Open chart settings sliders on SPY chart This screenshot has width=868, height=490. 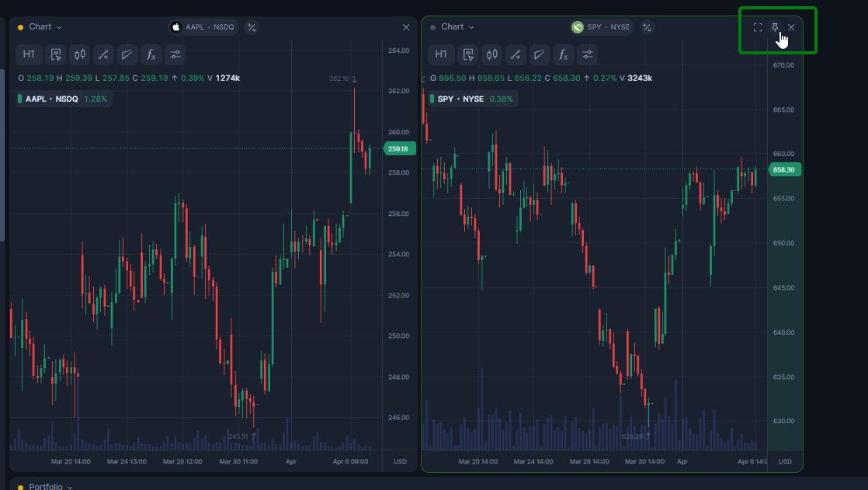588,54
